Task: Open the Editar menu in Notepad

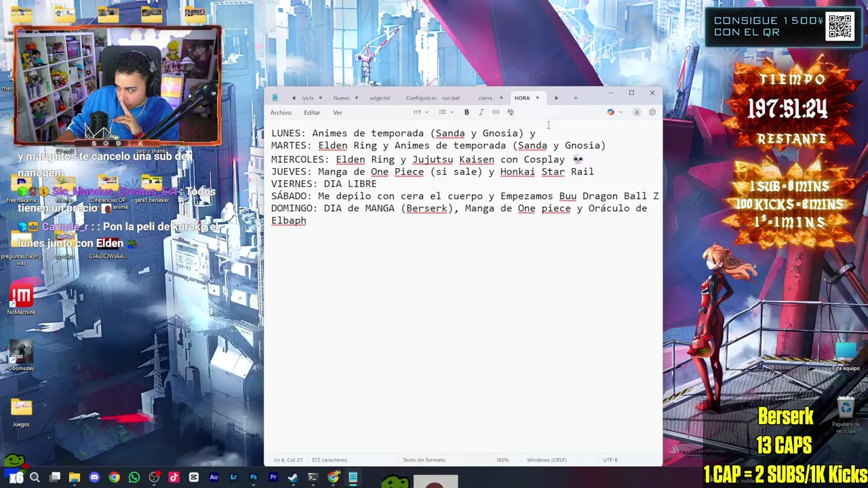Action: 312,113
